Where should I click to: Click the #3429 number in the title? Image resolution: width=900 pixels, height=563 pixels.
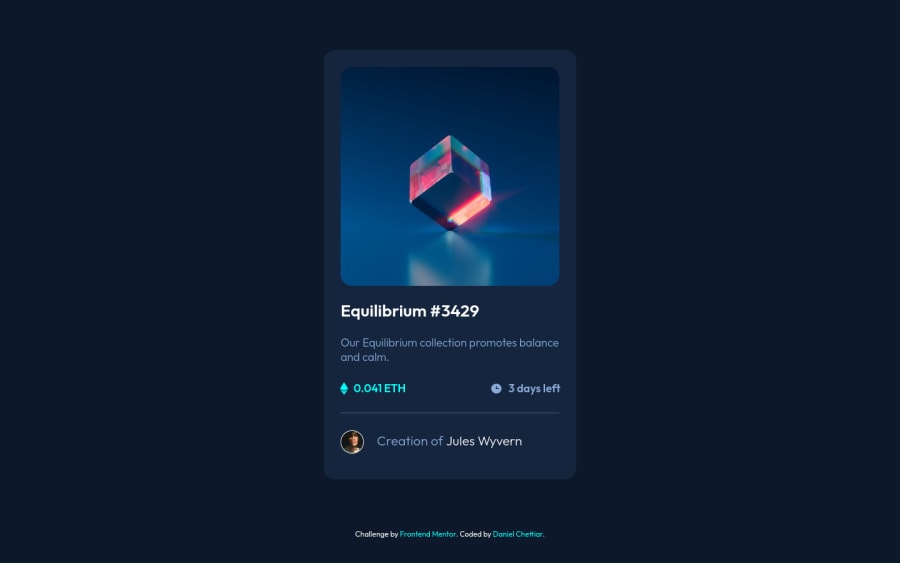tap(455, 311)
